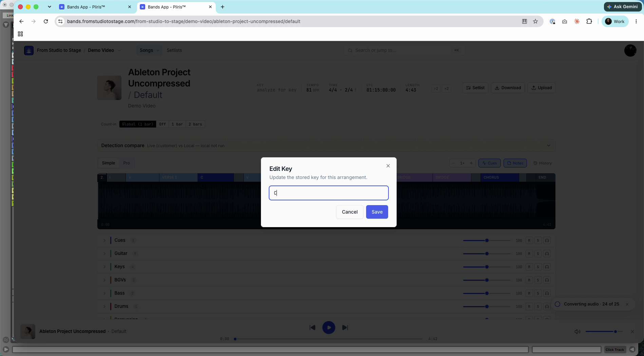Skip to next track
644x356 pixels.
[x=345, y=328]
